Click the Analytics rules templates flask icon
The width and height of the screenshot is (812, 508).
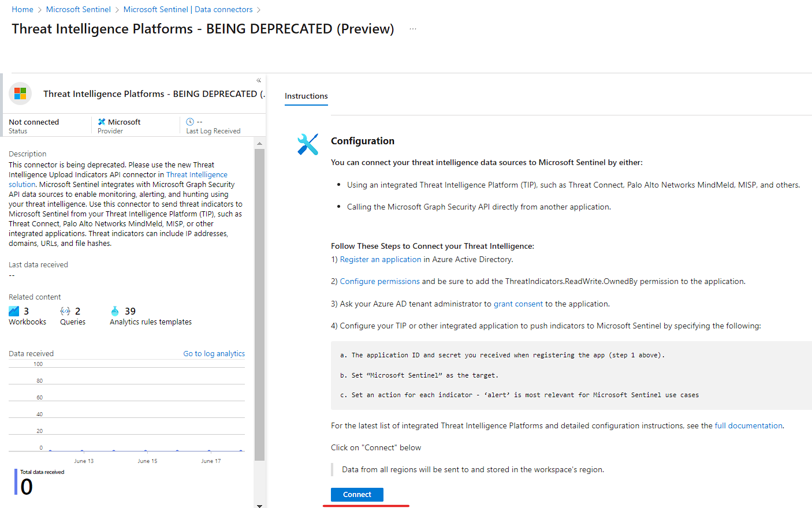[x=114, y=310]
